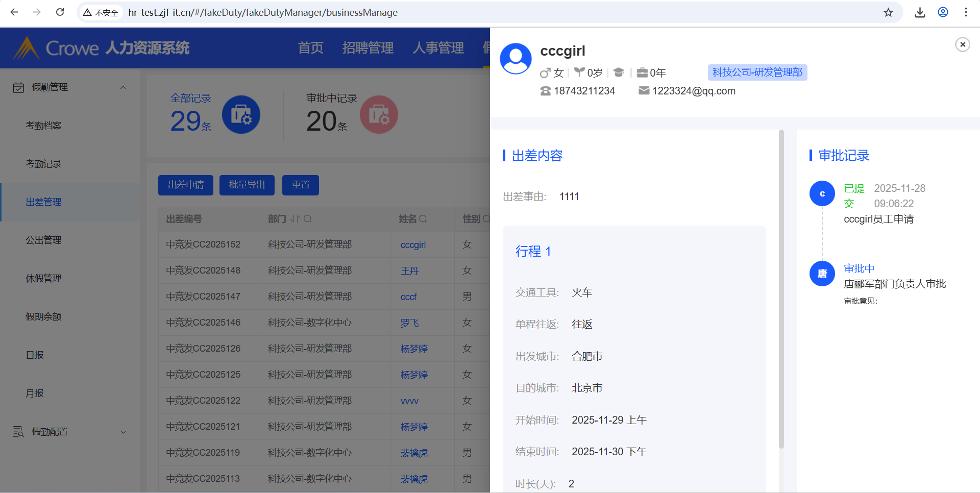Image resolution: width=980 pixels, height=493 pixels.
Task: Click the 批量导出 button
Action: pos(247,185)
